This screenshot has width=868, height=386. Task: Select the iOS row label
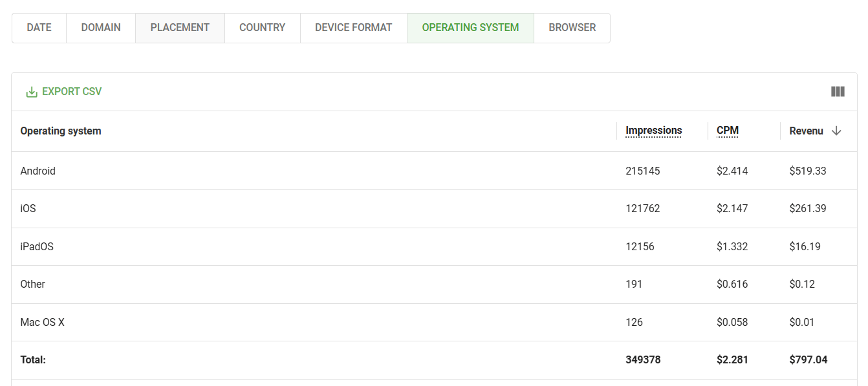click(28, 209)
